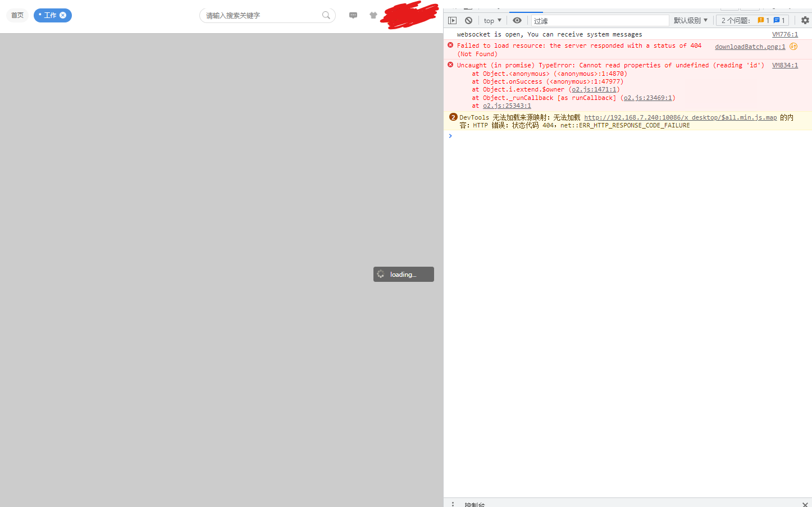Screen dimensions: 812x507
Task: Click the magnifier search icon
Action: 326,15
